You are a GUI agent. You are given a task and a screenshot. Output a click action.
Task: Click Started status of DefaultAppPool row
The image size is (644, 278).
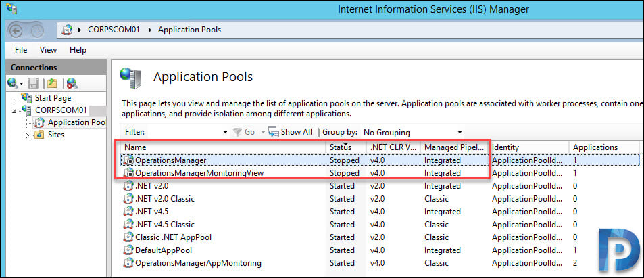[342, 250]
